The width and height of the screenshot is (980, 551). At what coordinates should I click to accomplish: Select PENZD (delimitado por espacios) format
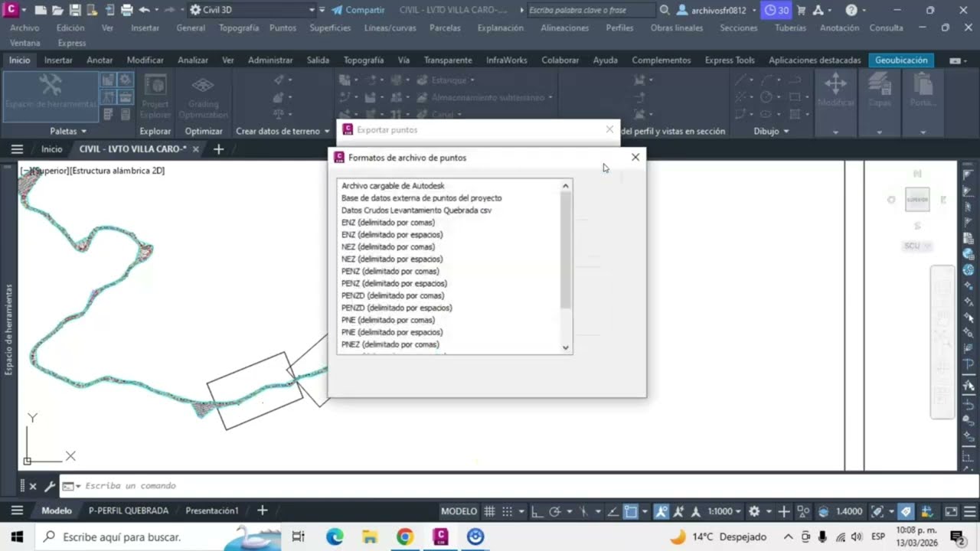click(397, 308)
